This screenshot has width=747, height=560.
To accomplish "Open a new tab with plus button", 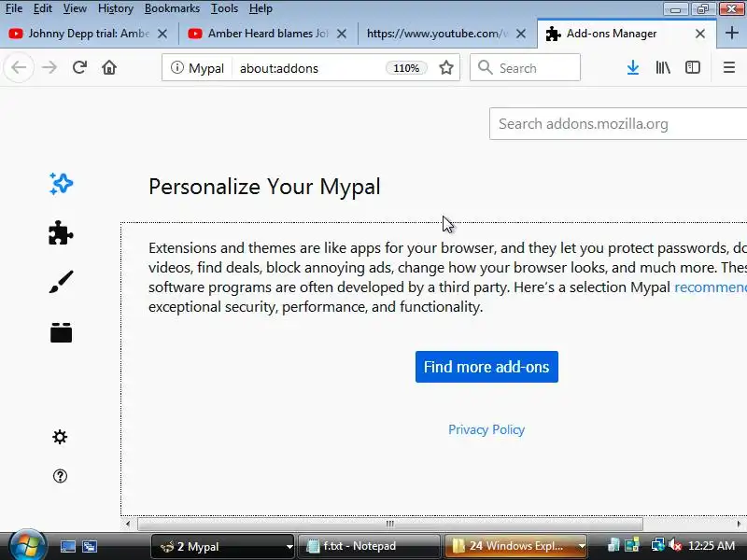I will 732,34.
